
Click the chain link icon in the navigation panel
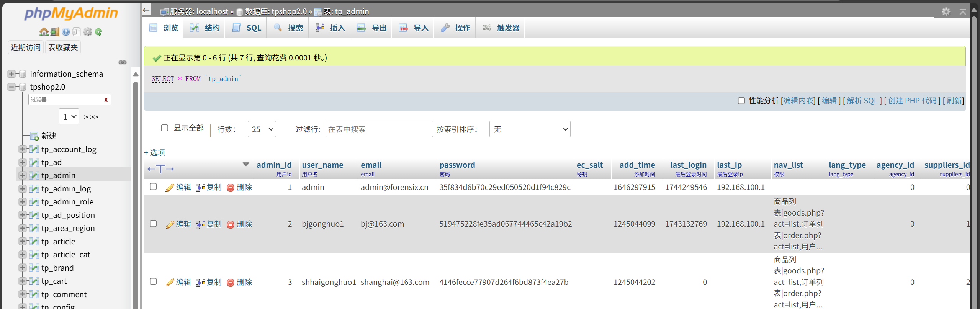123,62
